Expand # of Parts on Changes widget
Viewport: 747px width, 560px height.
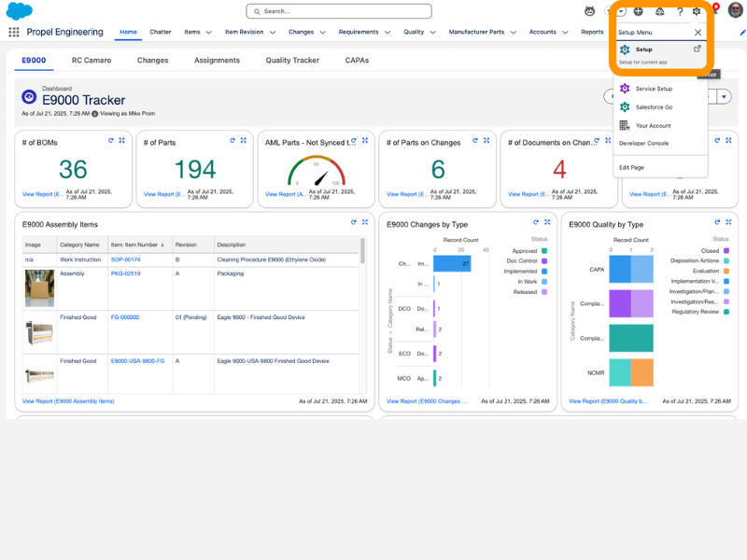tap(486, 141)
